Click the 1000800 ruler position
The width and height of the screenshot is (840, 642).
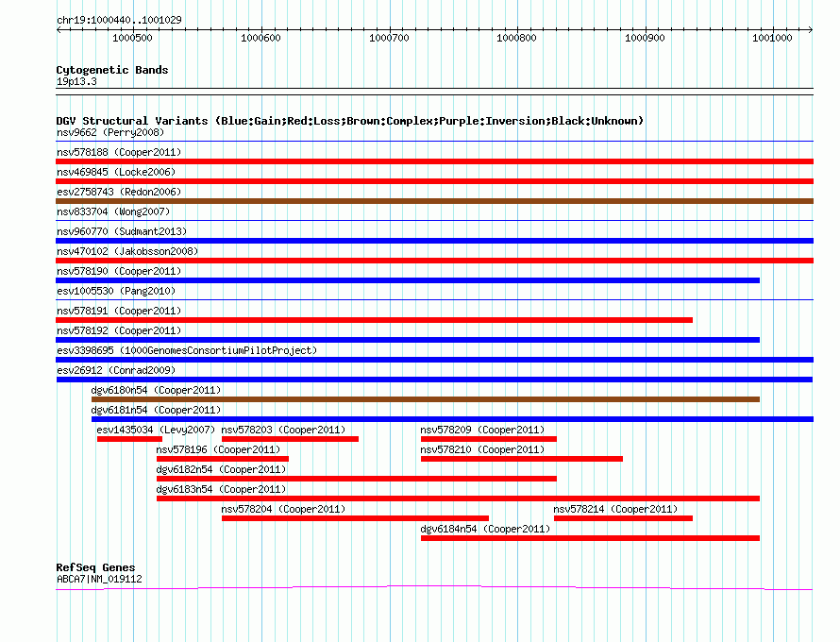[x=516, y=38]
